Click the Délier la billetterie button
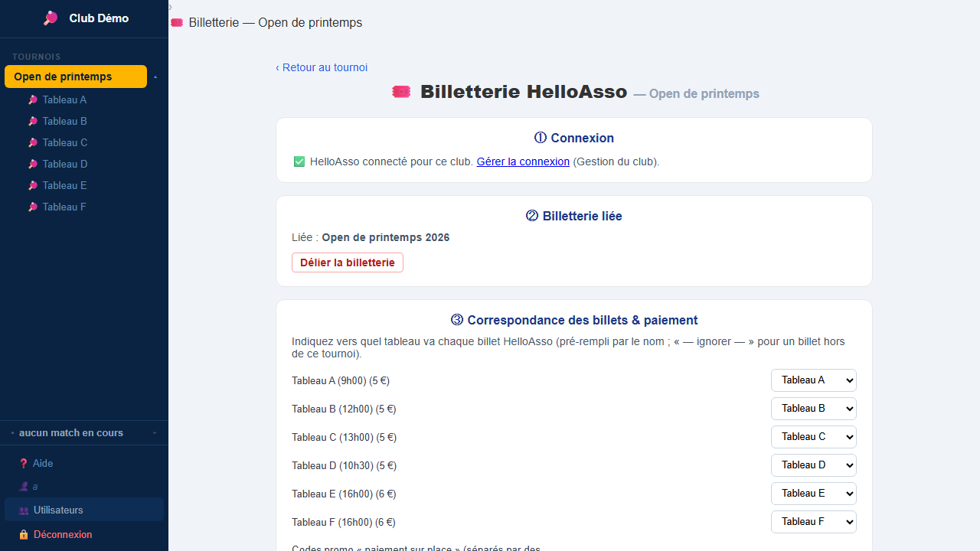This screenshot has width=980, height=551. pyautogui.click(x=348, y=262)
